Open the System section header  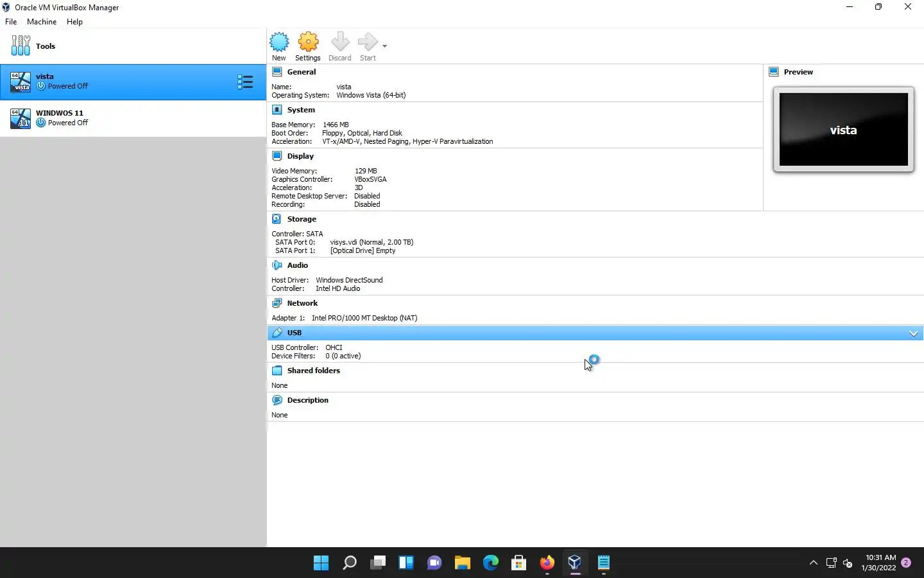pos(301,110)
